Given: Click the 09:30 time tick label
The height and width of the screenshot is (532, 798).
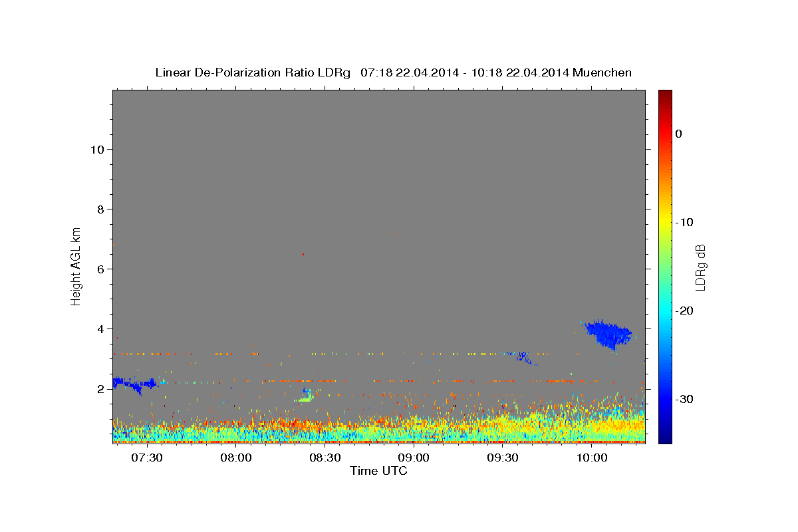Looking at the screenshot, I should (502, 458).
